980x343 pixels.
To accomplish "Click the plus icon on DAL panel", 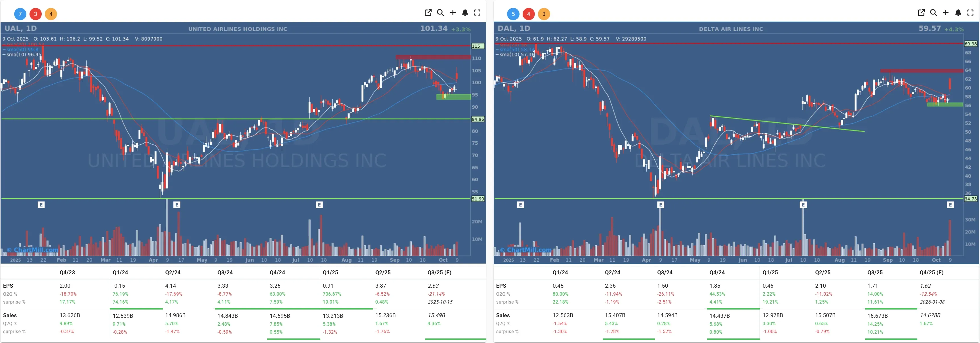I will click(x=945, y=12).
